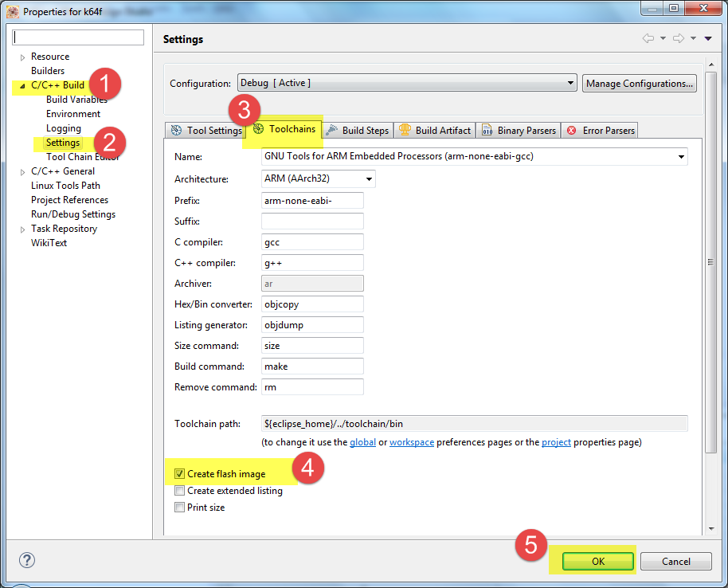Screen dimensions: 728x588
Task: Select Project References item
Action: pyautogui.click(x=69, y=200)
